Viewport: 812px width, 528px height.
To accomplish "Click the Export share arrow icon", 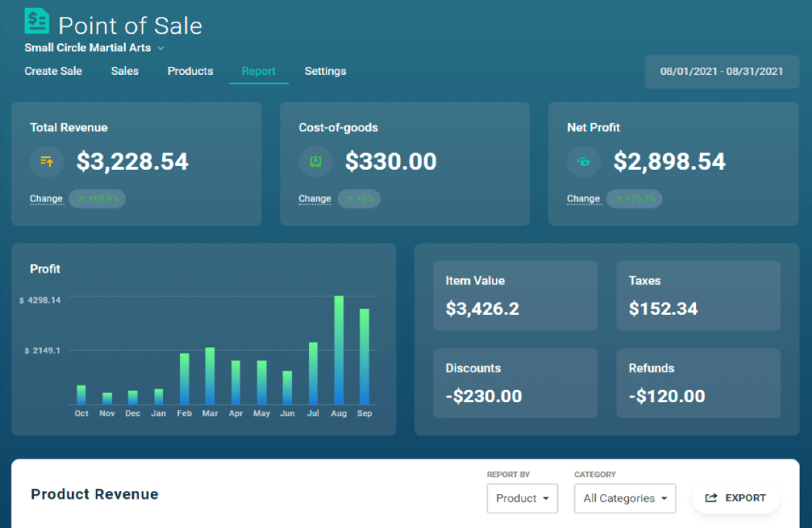I will 712,498.
